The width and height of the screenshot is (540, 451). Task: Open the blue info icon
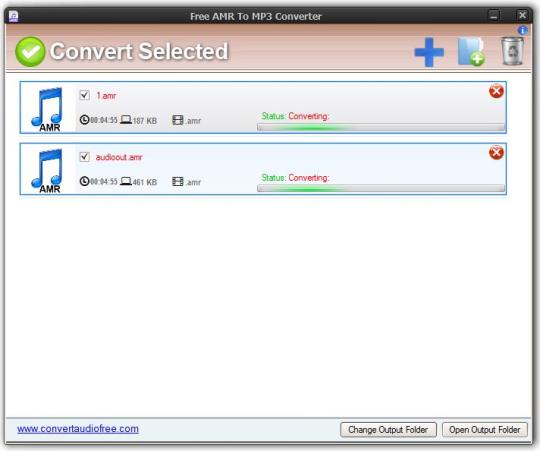(x=522, y=30)
